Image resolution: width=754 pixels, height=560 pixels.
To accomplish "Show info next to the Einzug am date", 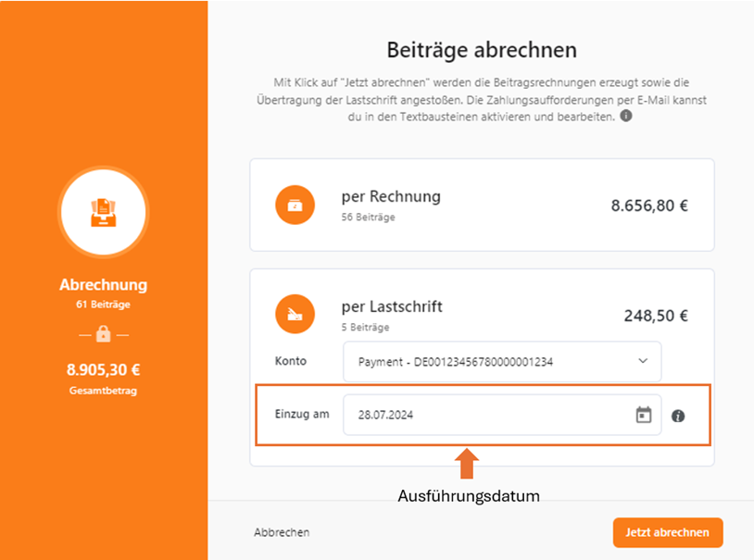I will (x=678, y=416).
